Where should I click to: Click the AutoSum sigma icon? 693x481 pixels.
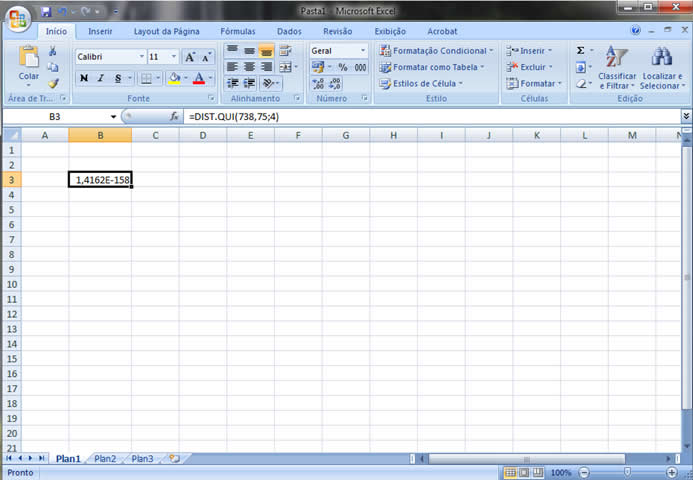[x=580, y=50]
